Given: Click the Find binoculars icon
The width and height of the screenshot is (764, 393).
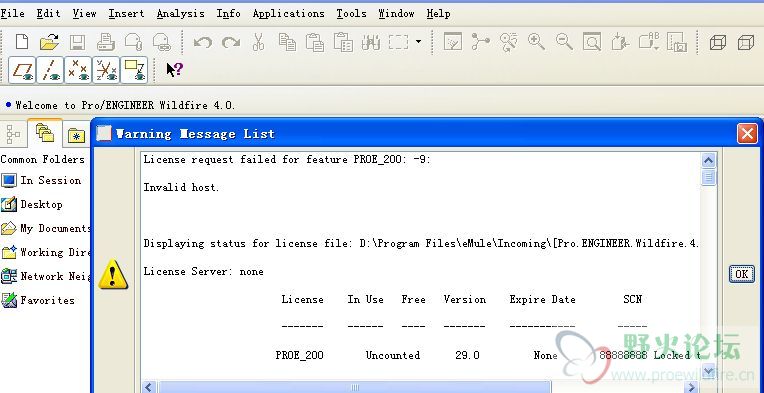Looking at the screenshot, I should point(371,42).
